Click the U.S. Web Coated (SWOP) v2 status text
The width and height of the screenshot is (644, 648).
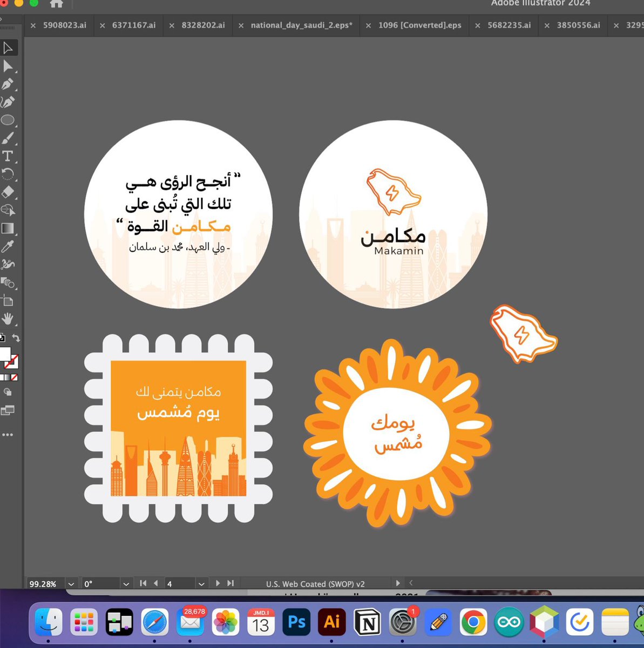pyautogui.click(x=315, y=584)
